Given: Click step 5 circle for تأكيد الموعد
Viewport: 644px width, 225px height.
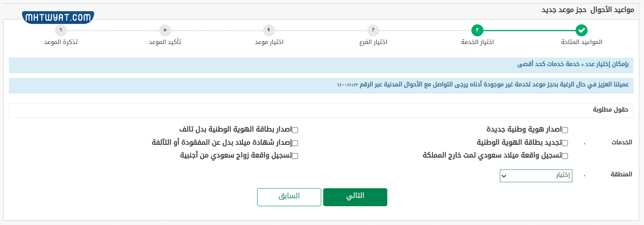Looking at the screenshot, I should point(165,30).
